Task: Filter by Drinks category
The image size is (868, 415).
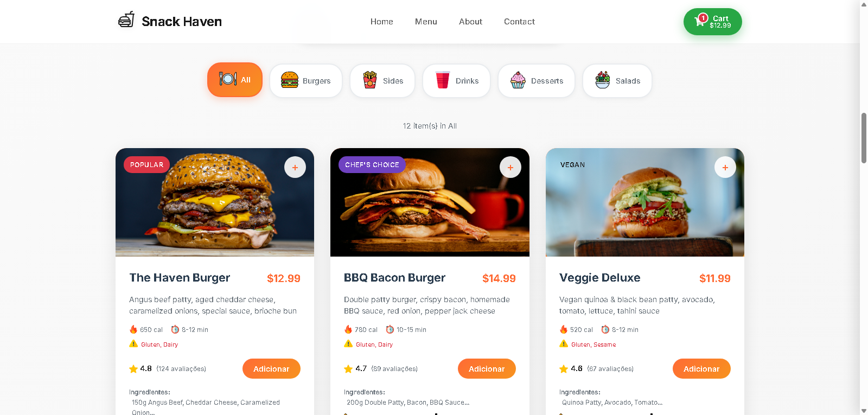Action: (x=456, y=81)
